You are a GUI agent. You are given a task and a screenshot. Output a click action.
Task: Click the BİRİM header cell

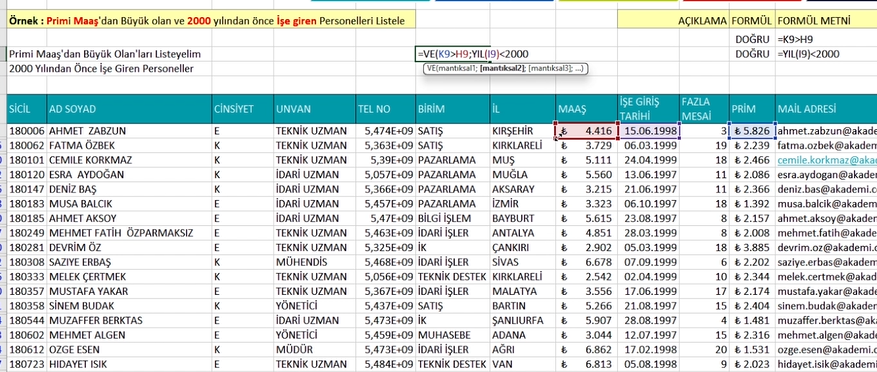tap(452, 109)
